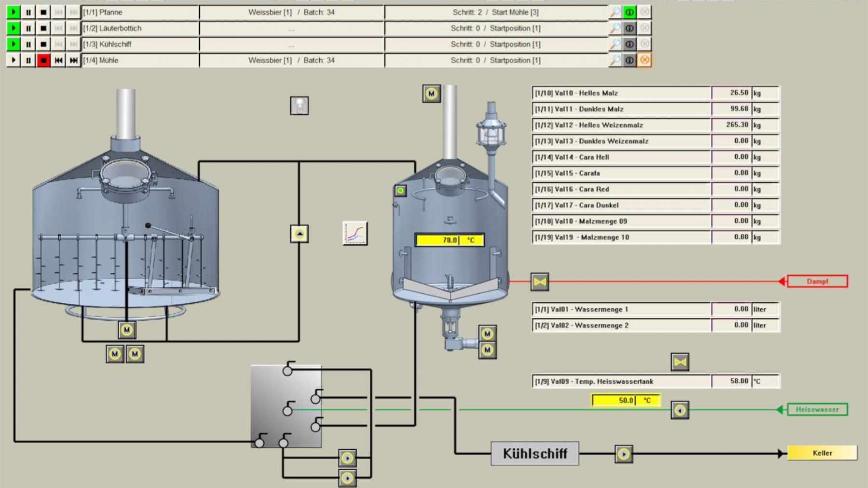Open the trend curve chart icon
Image resolution: width=868 pixels, height=488 pixels.
pyautogui.click(x=355, y=232)
